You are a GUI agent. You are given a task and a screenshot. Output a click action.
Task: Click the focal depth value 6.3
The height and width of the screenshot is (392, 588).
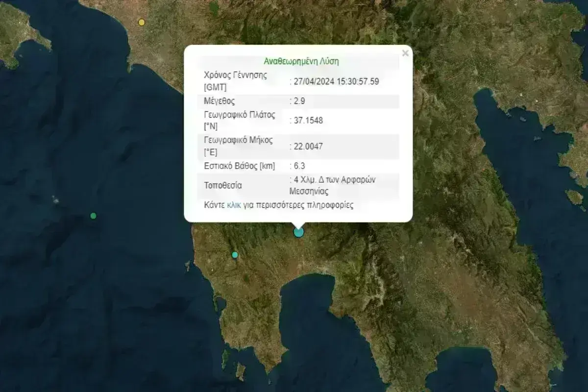click(x=298, y=166)
